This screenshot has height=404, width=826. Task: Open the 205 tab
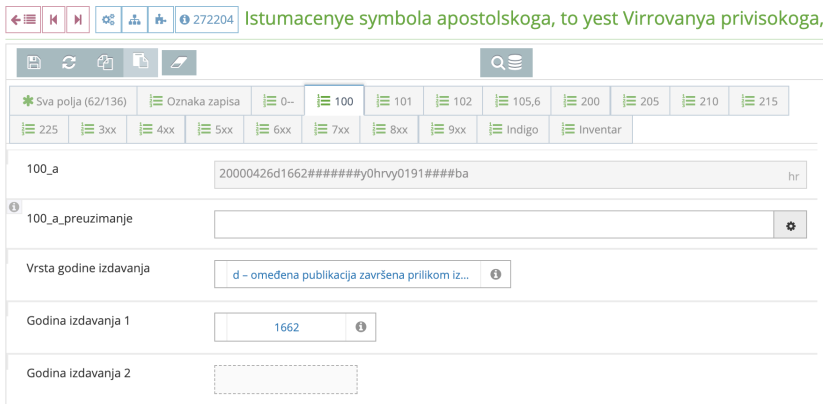point(641,101)
